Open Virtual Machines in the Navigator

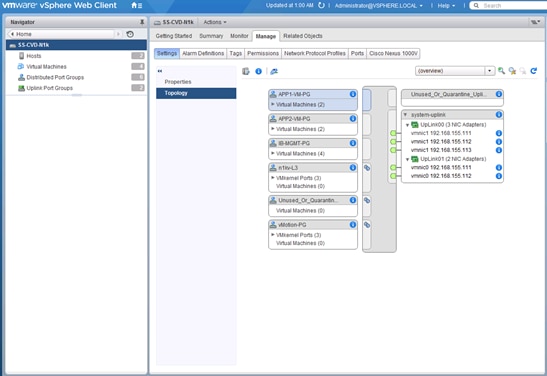click(x=46, y=67)
